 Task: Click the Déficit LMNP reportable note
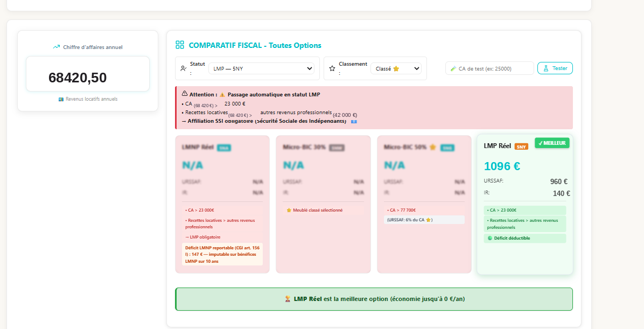click(x=222, y=254)
